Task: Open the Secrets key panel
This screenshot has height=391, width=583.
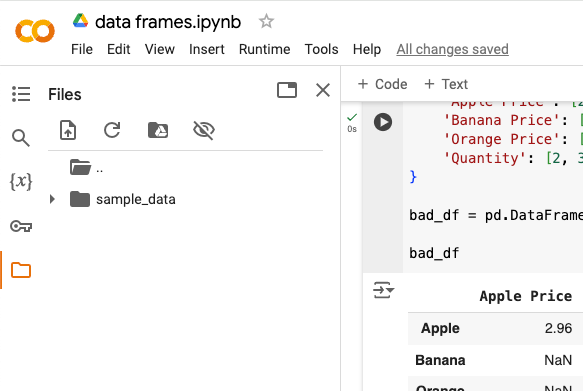Action: pyautogui.click(x=21, y=226)
